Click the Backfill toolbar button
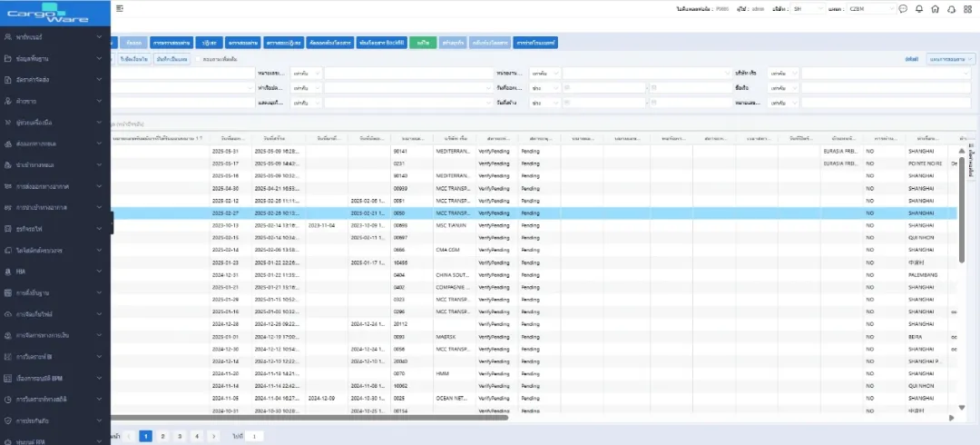Viewport: 980px width, 445px height. pos(381,43)
